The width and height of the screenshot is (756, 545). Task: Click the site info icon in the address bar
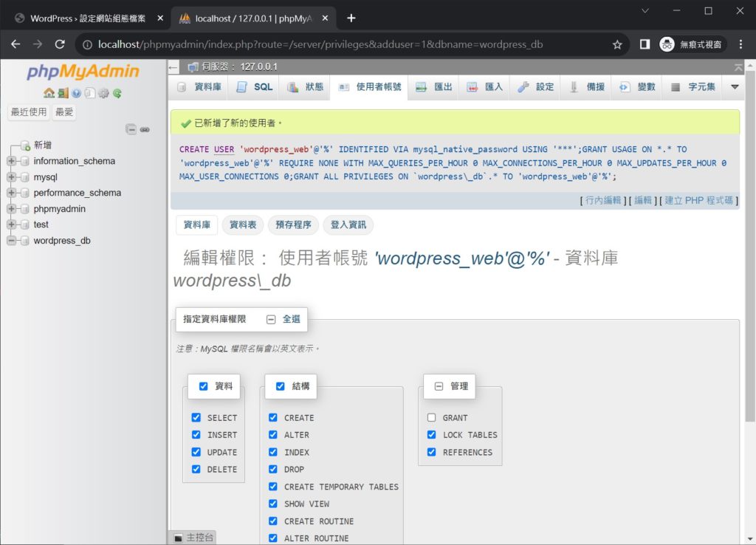click(87, 45)
